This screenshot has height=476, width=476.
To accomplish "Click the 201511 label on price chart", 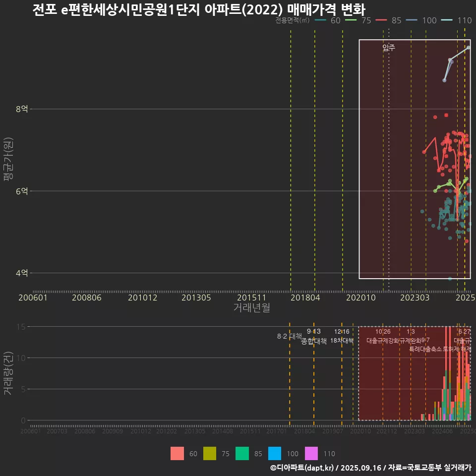I will tap(251, 297).
